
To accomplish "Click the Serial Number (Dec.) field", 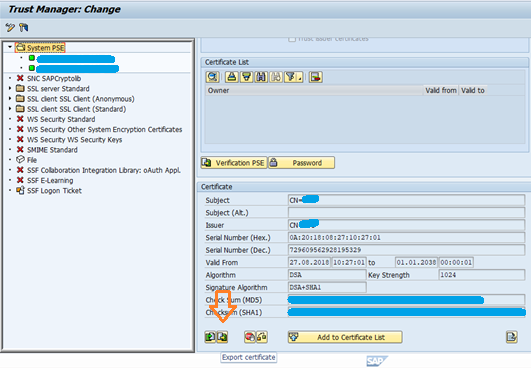I will [406, 250].
